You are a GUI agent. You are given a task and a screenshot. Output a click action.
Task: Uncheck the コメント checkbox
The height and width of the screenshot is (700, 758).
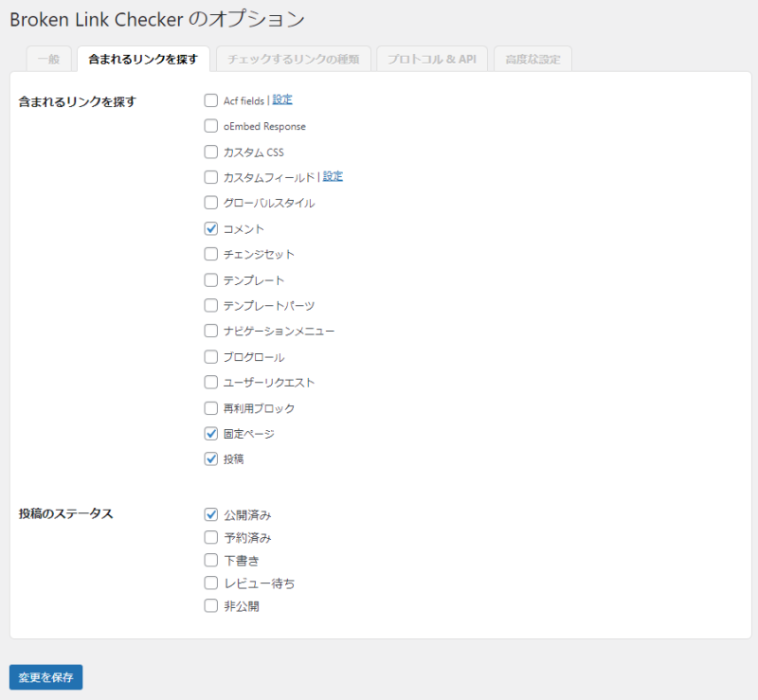(210, 228)
